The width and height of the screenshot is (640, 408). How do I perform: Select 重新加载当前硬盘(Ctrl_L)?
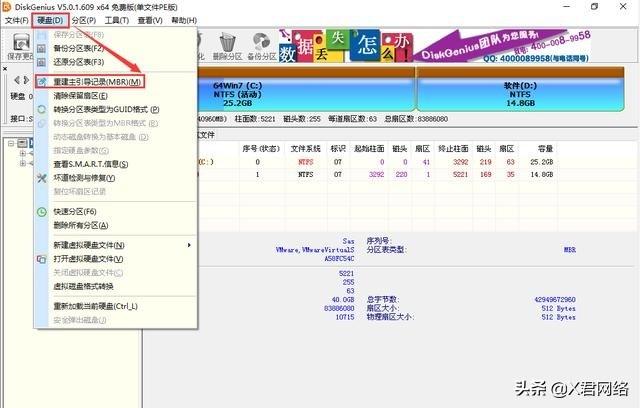(95, 306)
